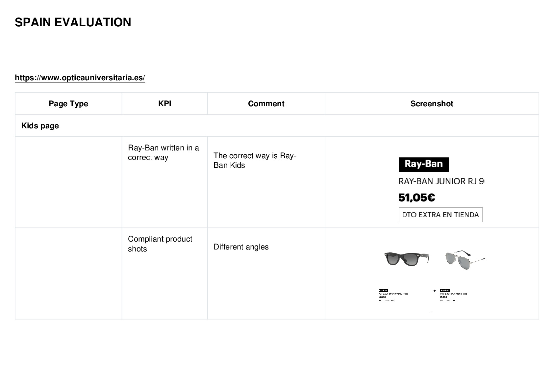
Task: Click the RAY-BAN JUNIOR RJ product title
Action: point(441,181)
